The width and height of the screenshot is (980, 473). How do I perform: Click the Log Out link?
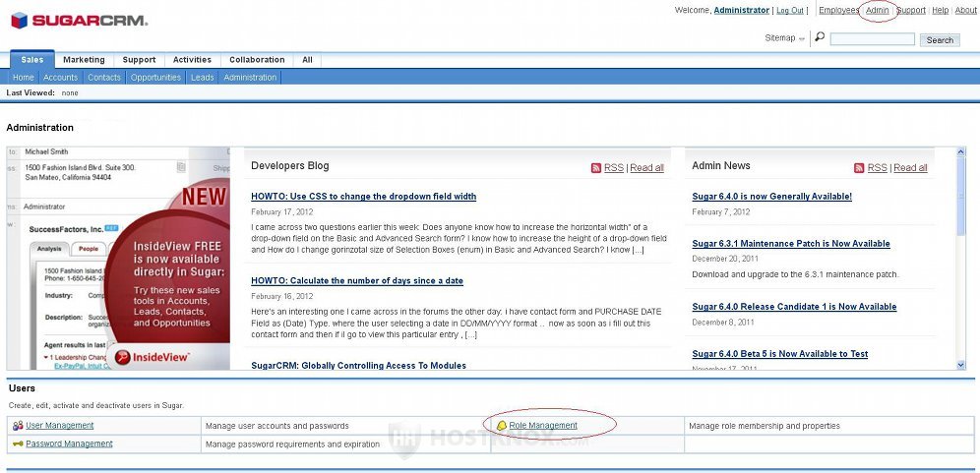[x=790, y=11]
